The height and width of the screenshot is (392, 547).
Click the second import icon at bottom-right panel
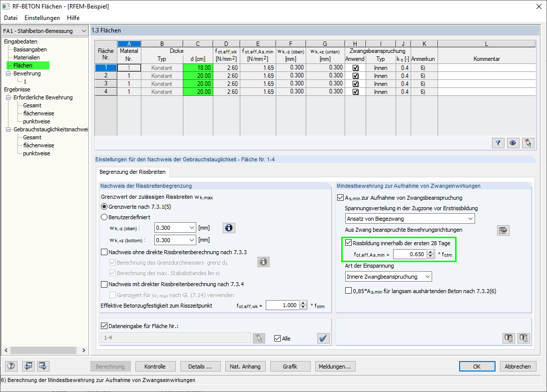524,338
